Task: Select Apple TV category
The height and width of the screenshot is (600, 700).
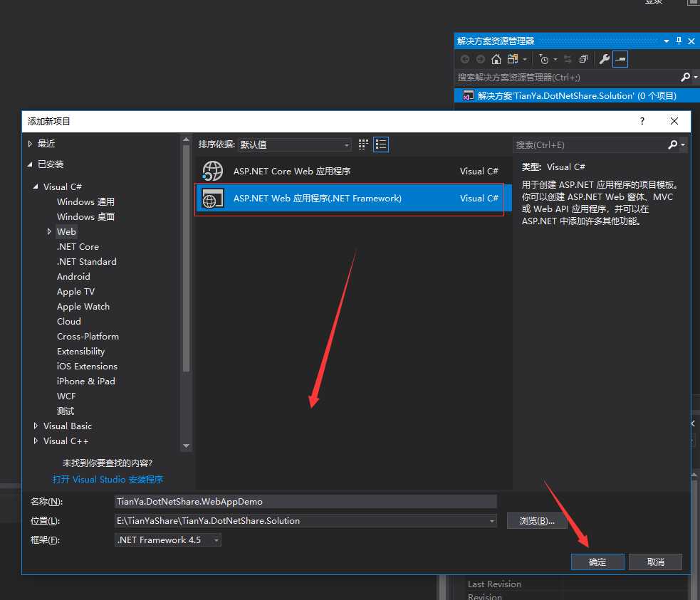Action: click(x=75, y=291)
